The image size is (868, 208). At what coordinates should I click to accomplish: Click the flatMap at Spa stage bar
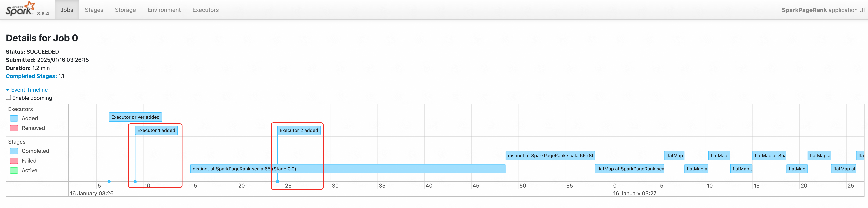click(x=769, y=155)
